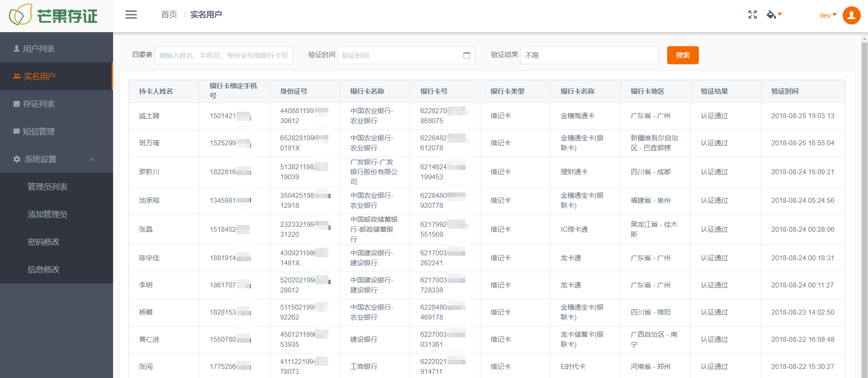The image size is (868, 378).
Task: Select 添加管理员 in sidebar
Action: point(47,215)
